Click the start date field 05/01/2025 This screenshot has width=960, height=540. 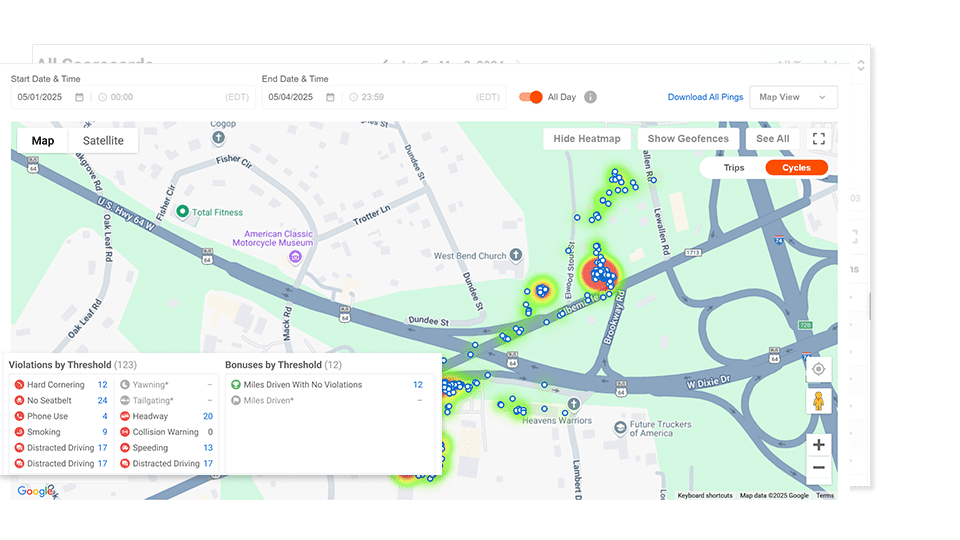40,97
